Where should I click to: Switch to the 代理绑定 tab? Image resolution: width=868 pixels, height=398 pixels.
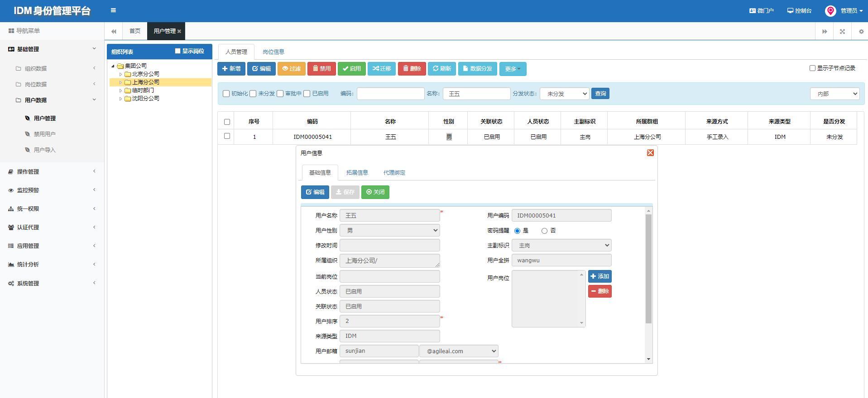tap(394, 173)
